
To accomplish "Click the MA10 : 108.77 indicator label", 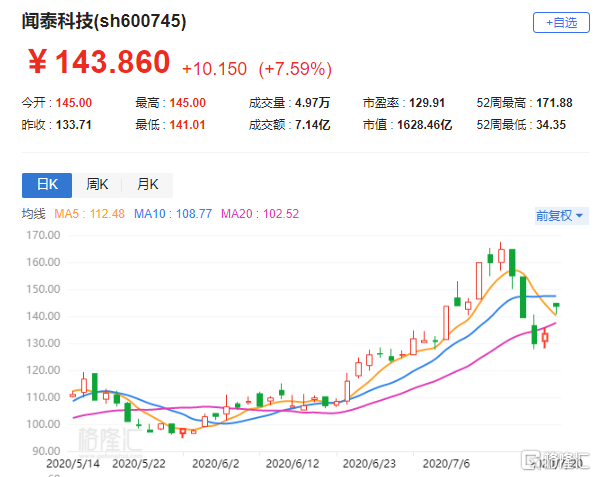I will pyautogui.click(x=173, y=214).
